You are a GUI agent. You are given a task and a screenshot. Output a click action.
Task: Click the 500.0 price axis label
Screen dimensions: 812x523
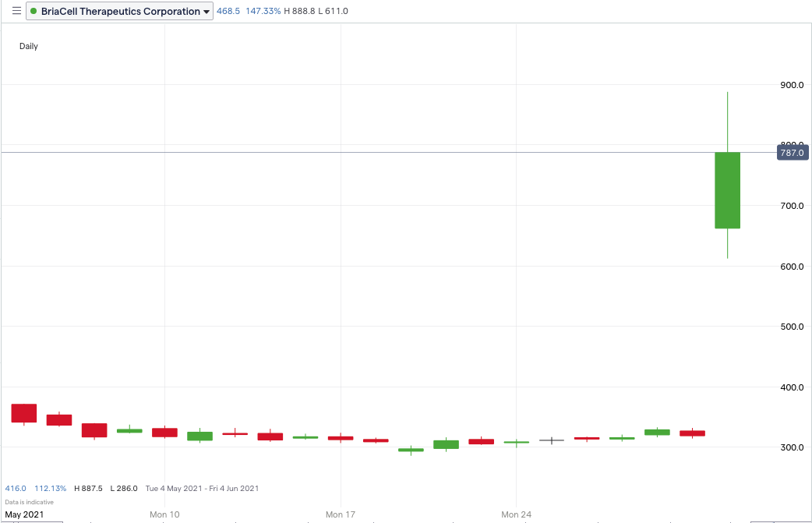tap(792, 327)
